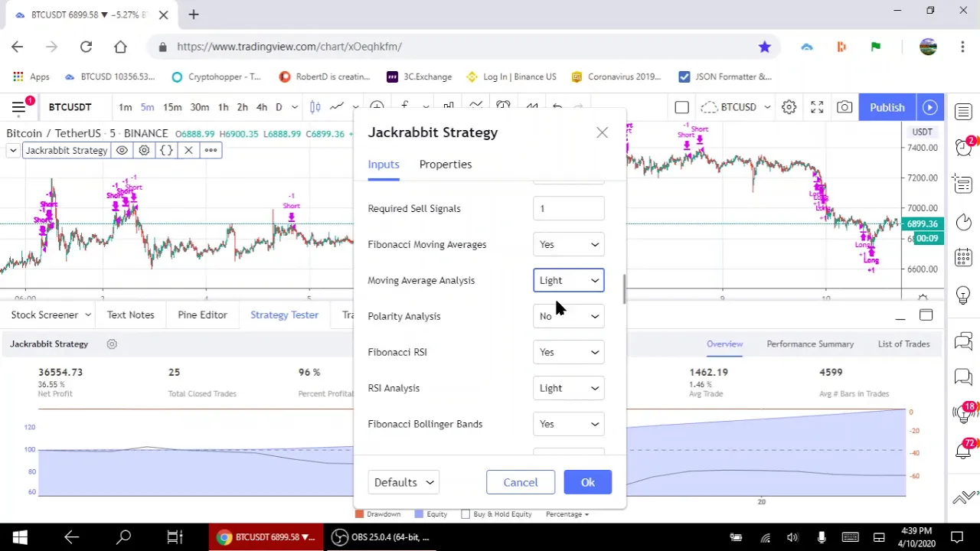The height and width of the screenshot is (551, 980).
Task: Open Windows Start menu
Action: [20, 537]
